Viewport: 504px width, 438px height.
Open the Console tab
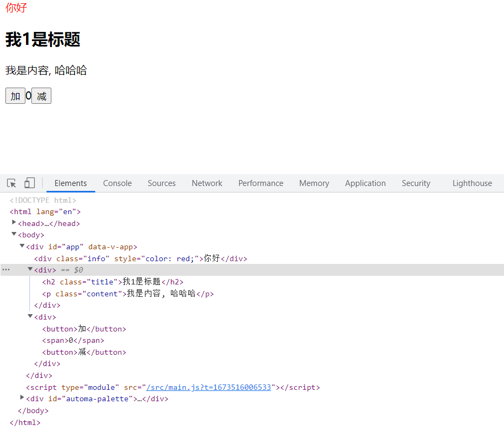[x=117, y=183]
